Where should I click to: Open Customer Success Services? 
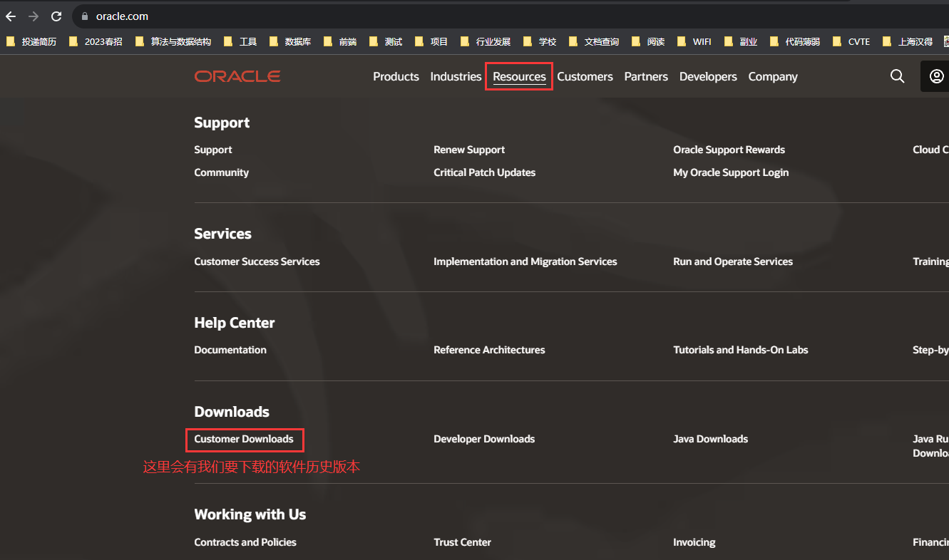[x=257, y=261]
